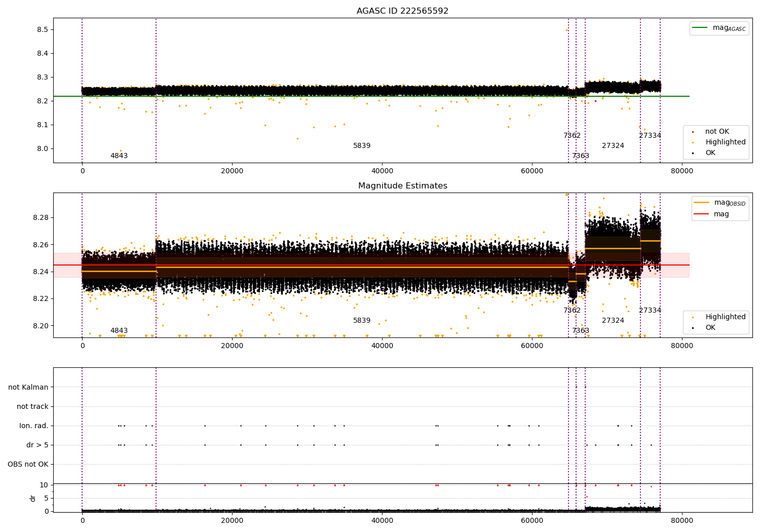The height and width of the screenshot is (532, 760).
Task: Click the 'not OK' legend entry
Action: pyautogui.click(x=716, y=132)
